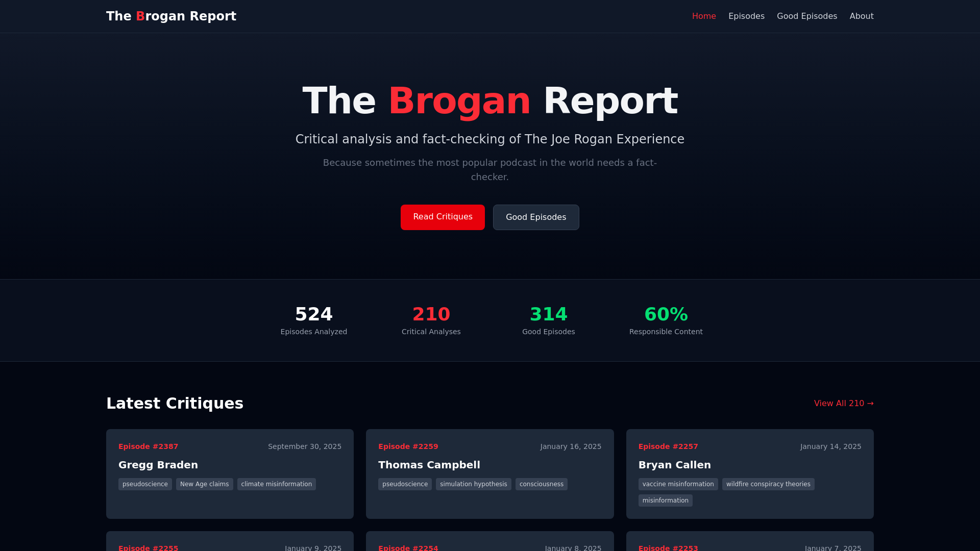Click Episode #2259 label

[408, 446]
